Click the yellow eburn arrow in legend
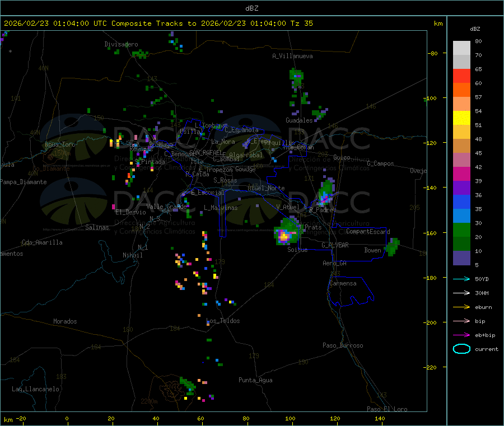Viewport: 504px width, 426px height. tap(461, 307)
